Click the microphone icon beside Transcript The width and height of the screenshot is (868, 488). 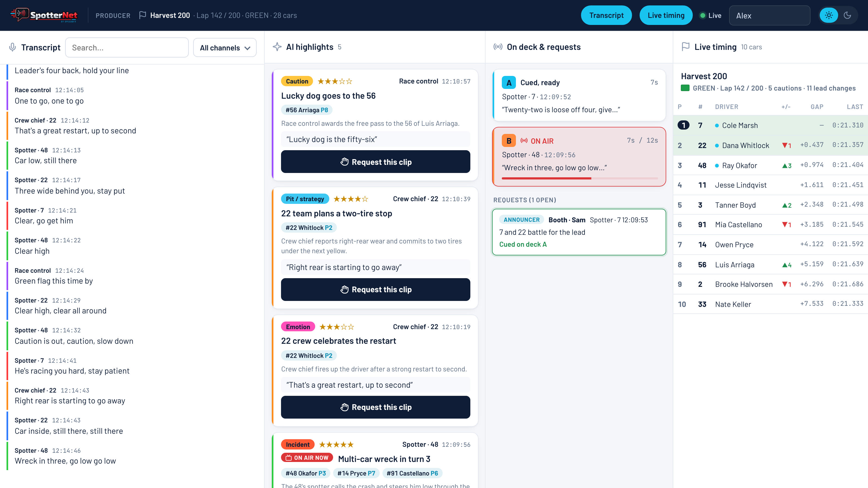tap(12, 47)
